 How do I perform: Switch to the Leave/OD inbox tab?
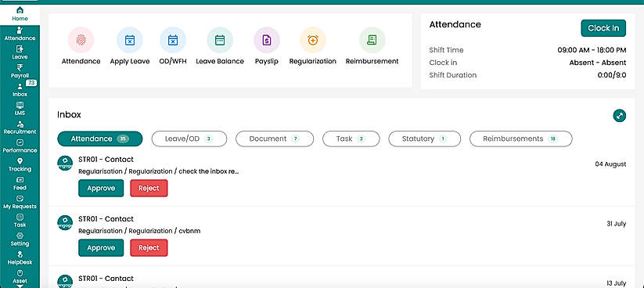[x=189, y=139]
